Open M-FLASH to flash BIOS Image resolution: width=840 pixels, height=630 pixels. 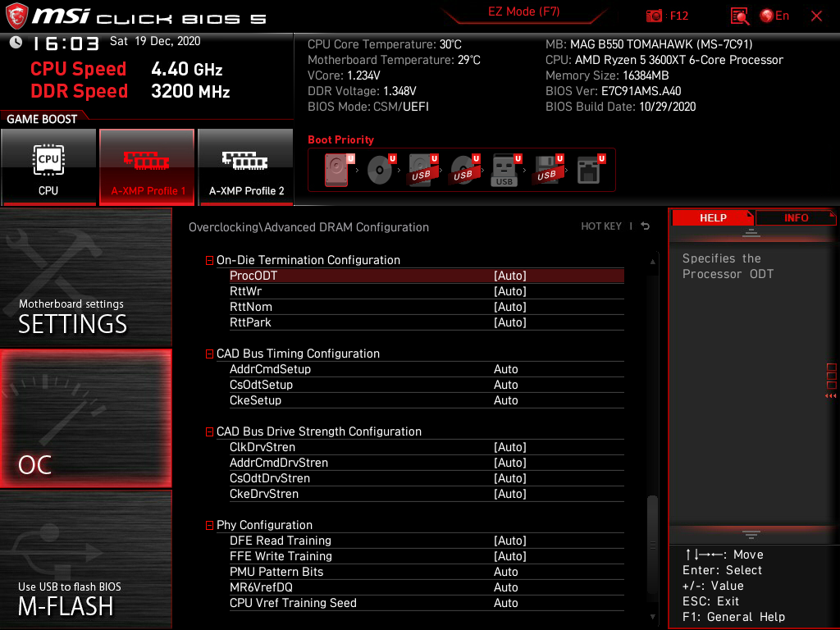[x=85, y=559]
